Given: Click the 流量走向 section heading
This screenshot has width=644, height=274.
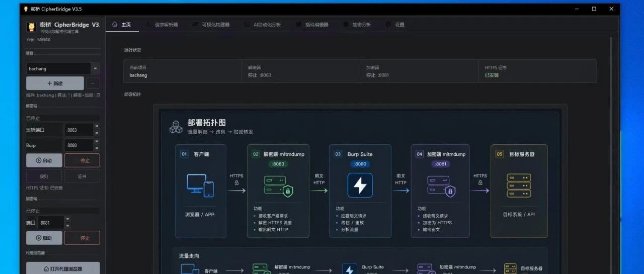Looking at the screenshot, I should click(190, 256).
